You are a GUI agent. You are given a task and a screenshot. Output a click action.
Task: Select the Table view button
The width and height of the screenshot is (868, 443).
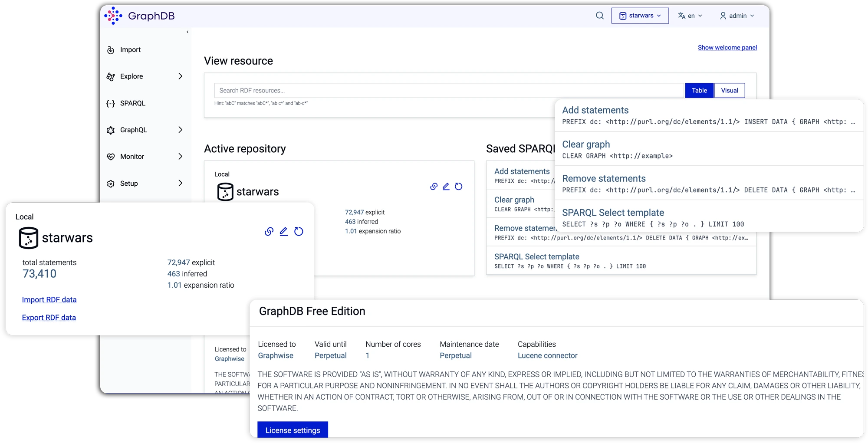[x=699, y=90]
